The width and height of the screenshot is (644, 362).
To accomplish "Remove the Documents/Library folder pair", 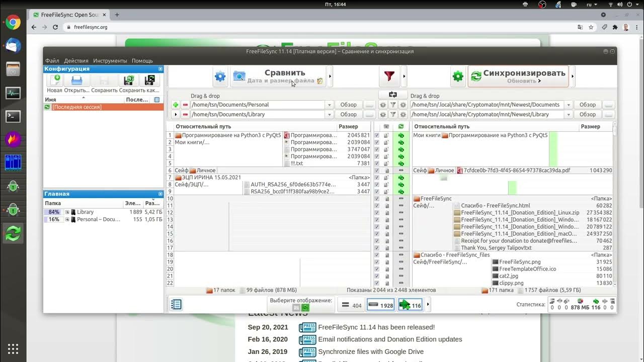I will (x=185, y=114).
